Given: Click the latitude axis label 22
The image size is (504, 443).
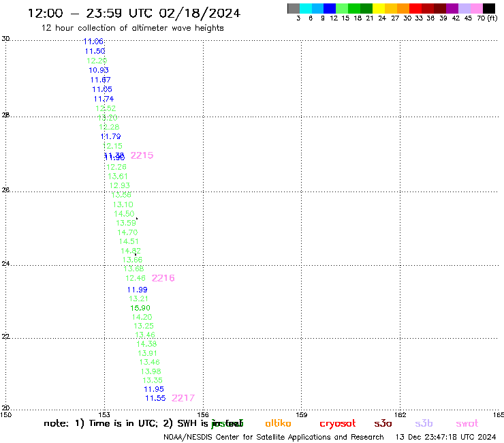Looking at the screenshot, I should click(5, 337).
